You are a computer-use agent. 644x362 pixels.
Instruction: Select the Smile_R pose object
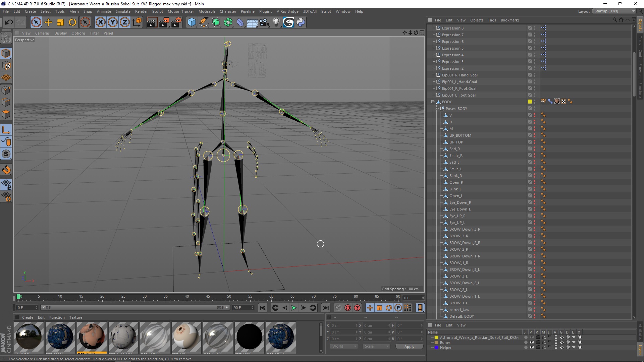[x=456, y=156]
